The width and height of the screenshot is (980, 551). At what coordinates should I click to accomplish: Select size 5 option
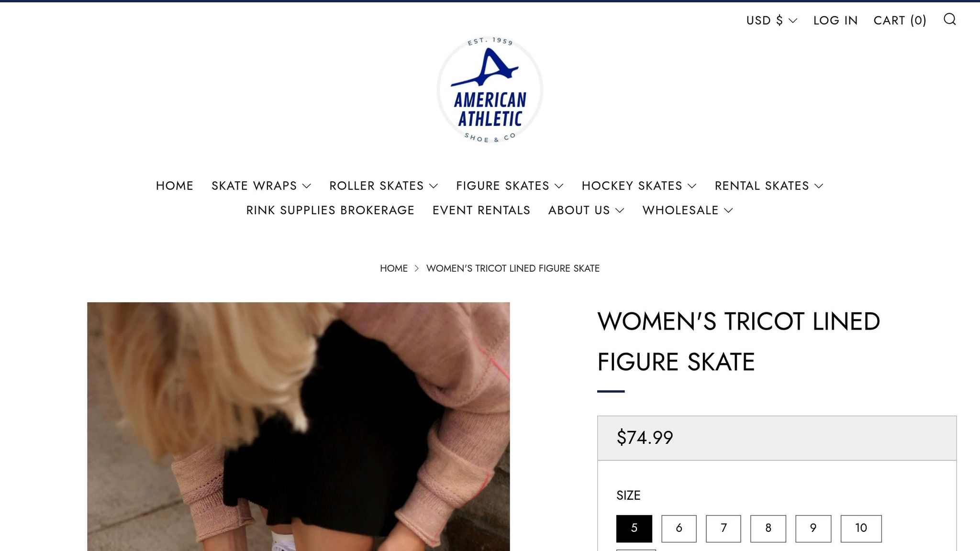tap(634, 529)
